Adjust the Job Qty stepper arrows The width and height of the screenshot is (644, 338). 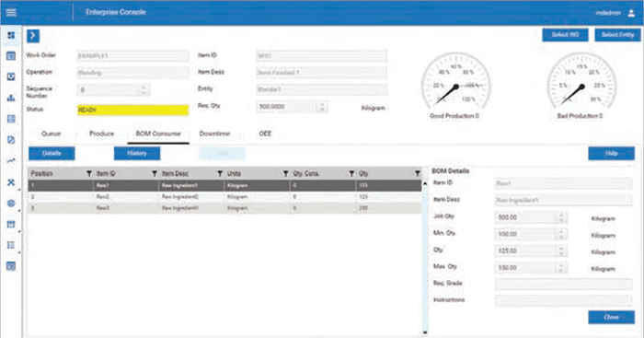pos(561,217)
